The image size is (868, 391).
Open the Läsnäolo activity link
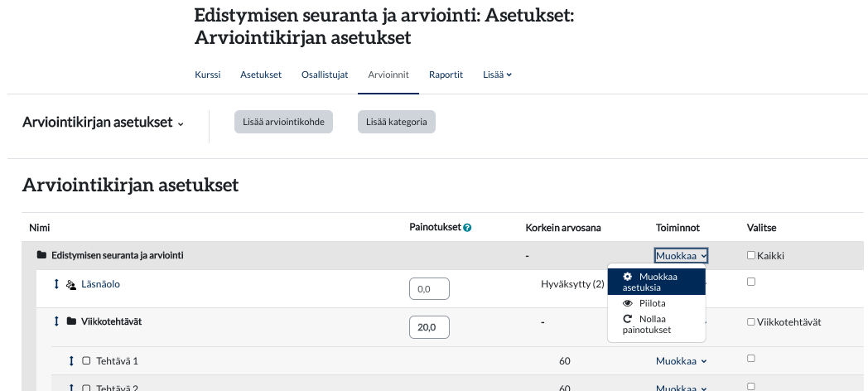(x=101, y=284)
